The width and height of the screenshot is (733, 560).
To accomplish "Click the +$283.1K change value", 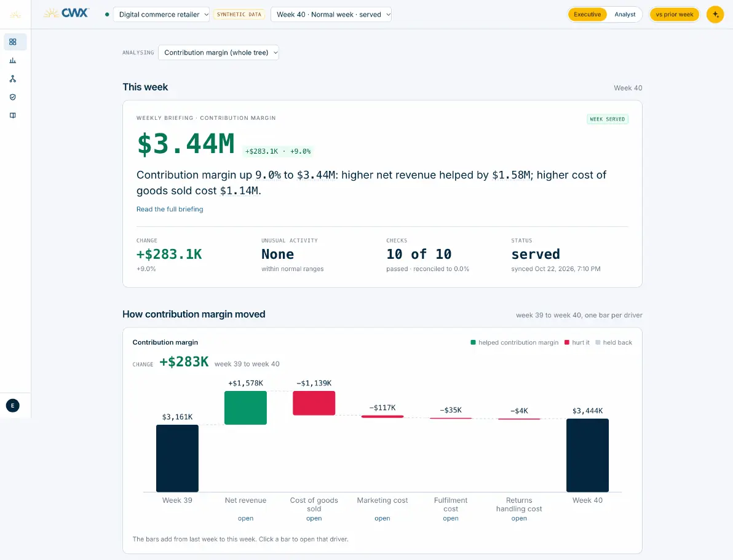I will click(169, 254).
